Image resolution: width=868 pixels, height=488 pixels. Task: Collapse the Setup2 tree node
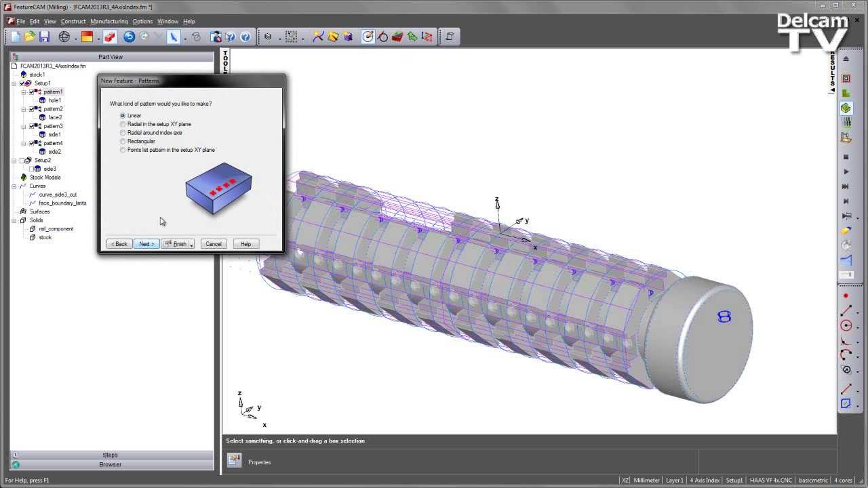coord(14,161)
